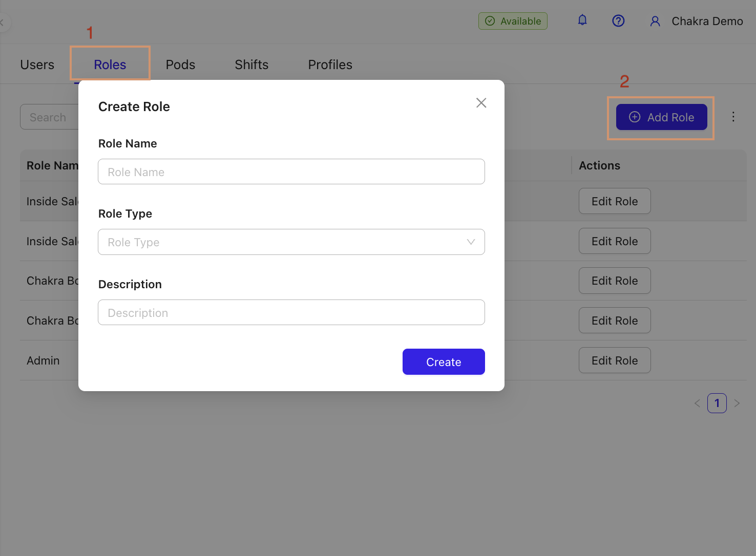Click into the Description input field
The width and height of the screenshot is (756, 556).
point(291,313)
